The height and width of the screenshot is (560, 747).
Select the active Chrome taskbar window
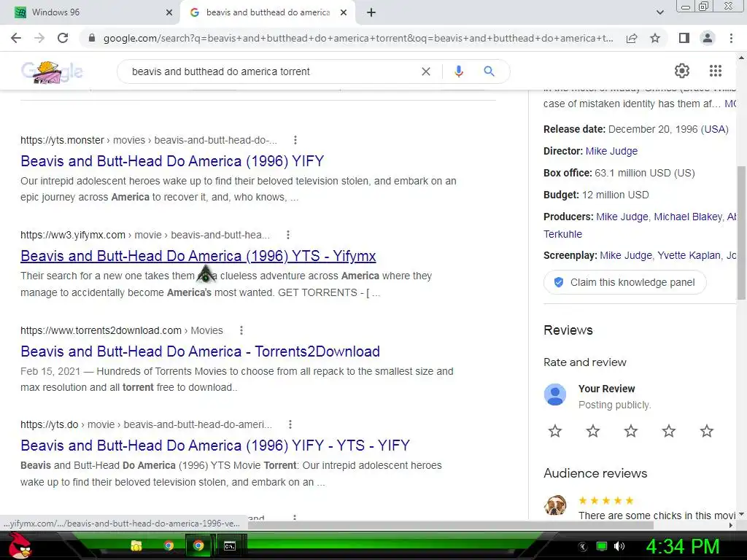click(198, 545)
